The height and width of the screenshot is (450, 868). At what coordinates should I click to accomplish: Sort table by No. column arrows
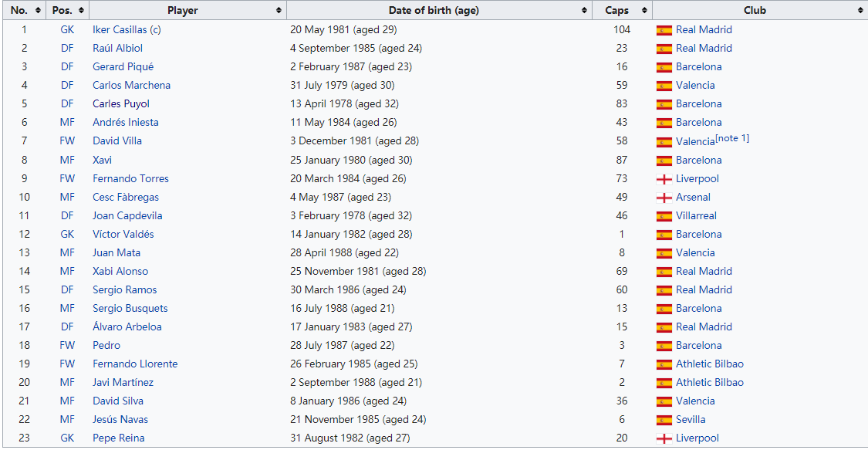point(38,11)
